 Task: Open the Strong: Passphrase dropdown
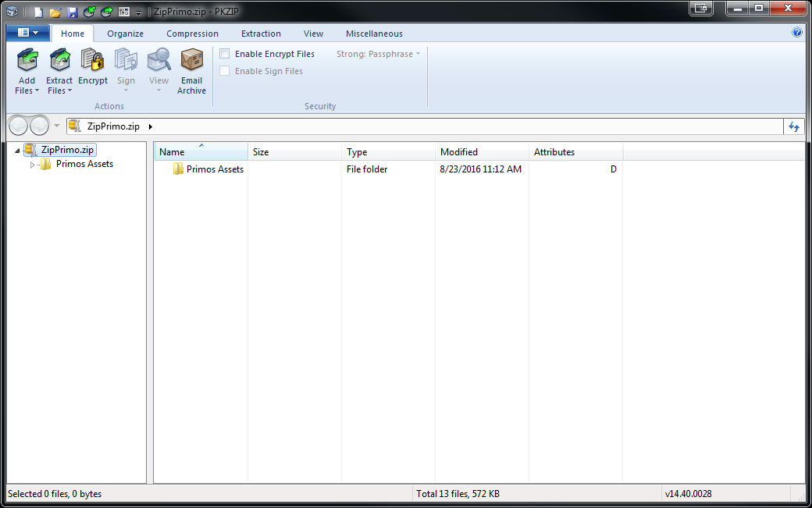(x=378, y=54)
